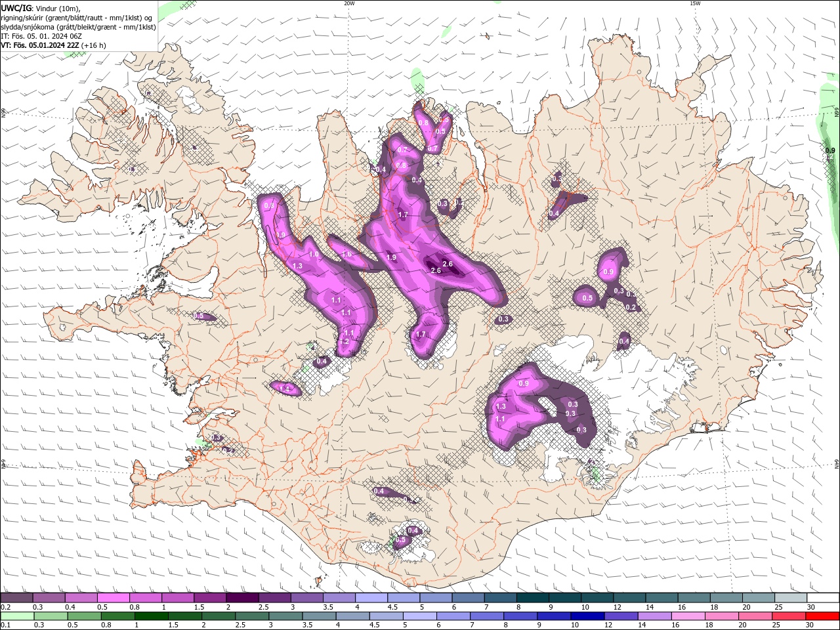Select the darkest green lower swatch labeled 1

coord(150,616)
